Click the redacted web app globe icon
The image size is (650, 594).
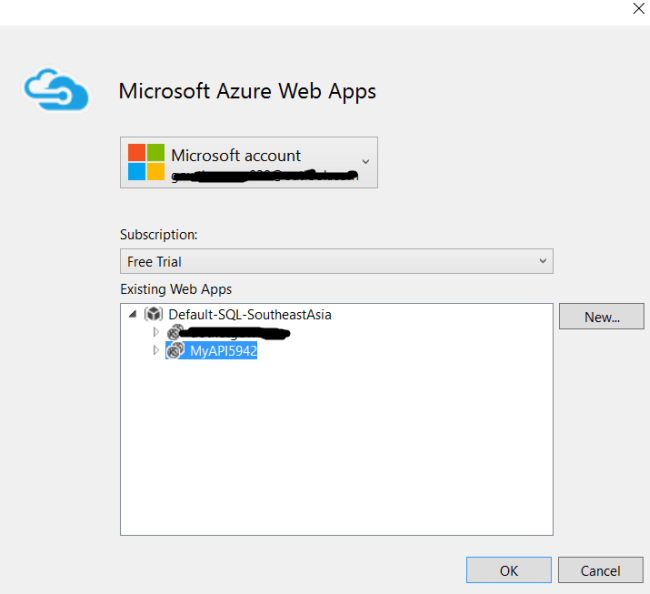[x=175, y=332]
